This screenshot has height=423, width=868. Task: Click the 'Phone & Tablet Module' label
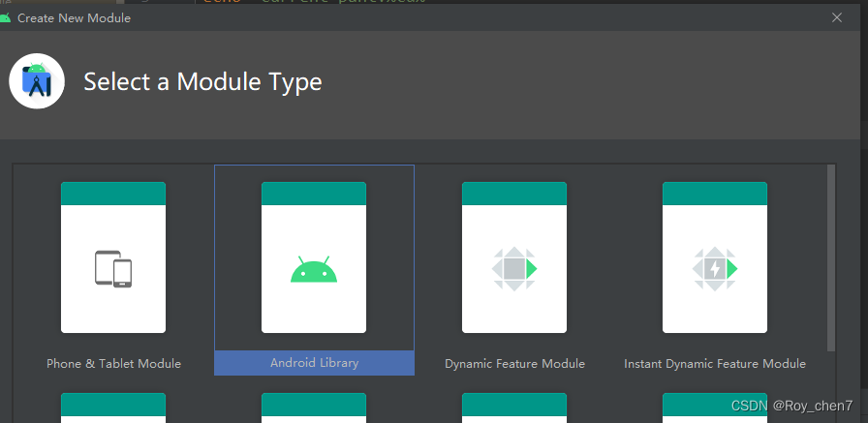click(113, 364)
